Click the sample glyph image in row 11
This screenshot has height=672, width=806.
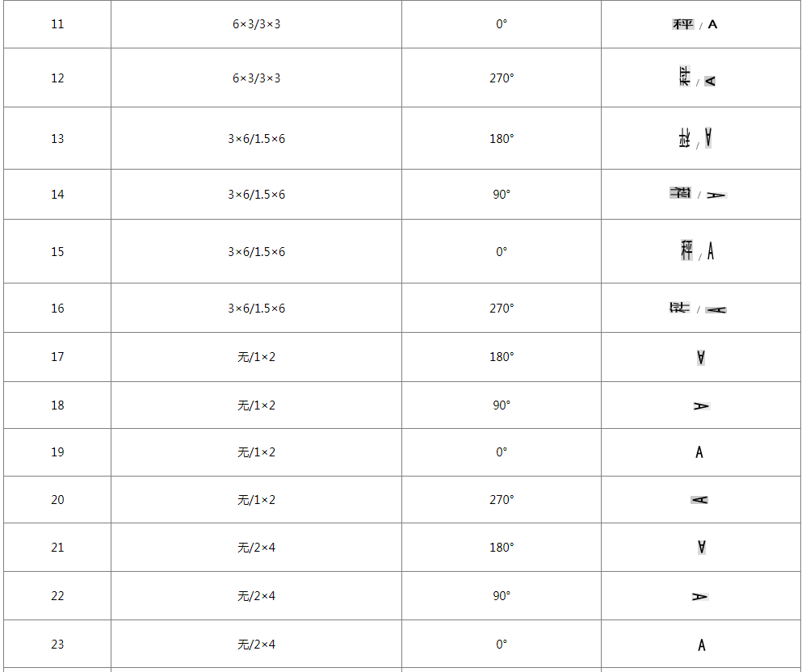695,24
